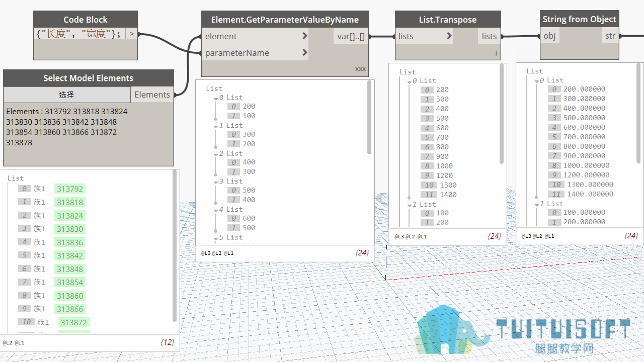Click the lacing indicator on List.Transpose node
Image resolution: width=644 pixels, height=362 pixels.
pyautogui.click(x=496, y=53)
